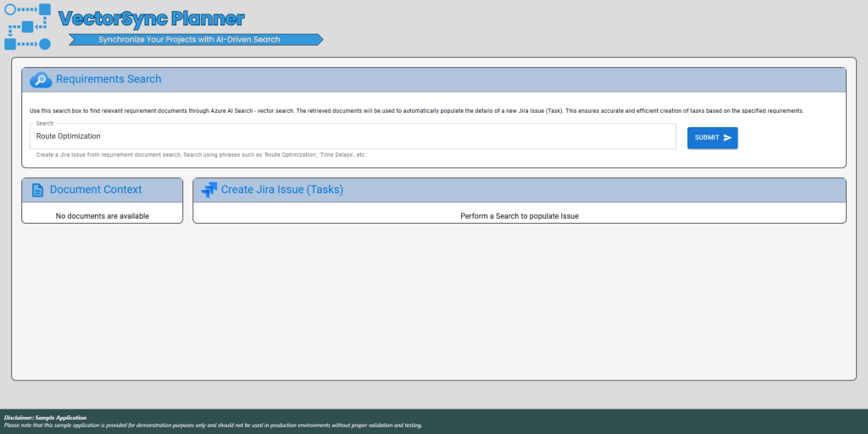
Task: Click the Document Context file icon
Action: tap(37, 190)
